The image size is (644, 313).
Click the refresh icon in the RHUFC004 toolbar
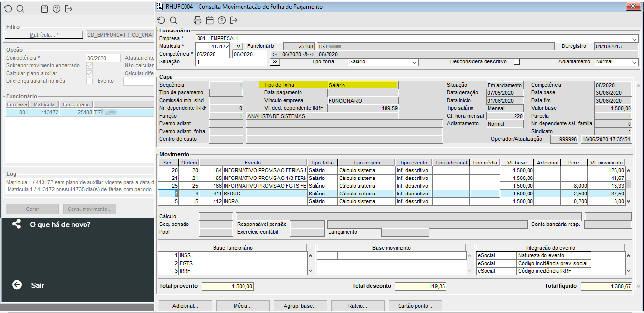coord(161,20)
